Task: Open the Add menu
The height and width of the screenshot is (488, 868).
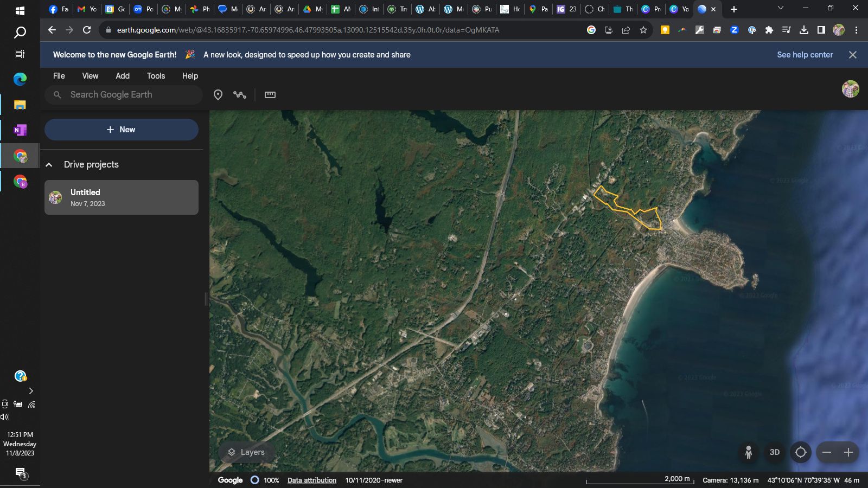Action: tap(123, 76)
